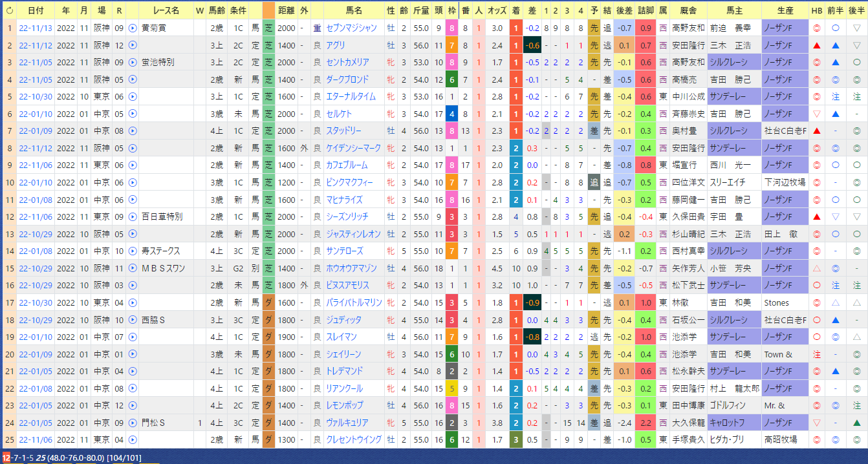Image resolution: width=868 pixels, height=464 pixels.
Task: Click race name 西脇Ｓ
Action: pyautogui.click(x=153, y=320)
